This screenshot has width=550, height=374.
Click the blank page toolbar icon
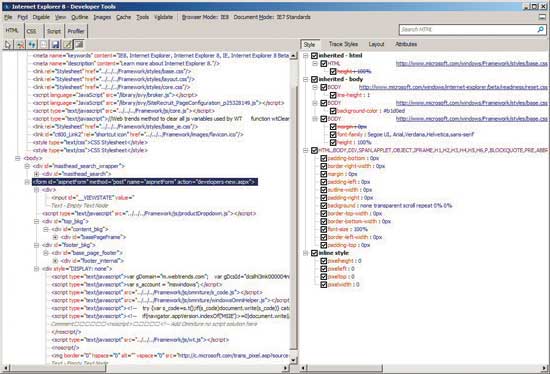43,45
